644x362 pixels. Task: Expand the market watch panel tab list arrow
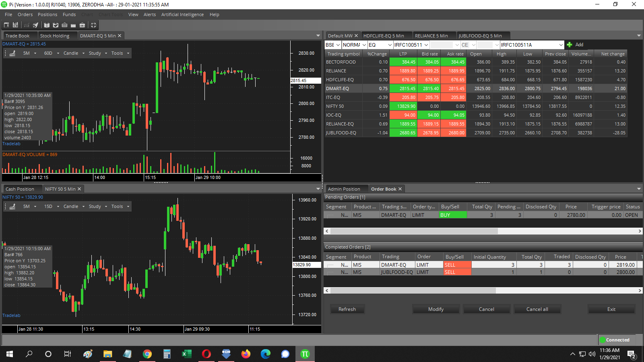tap(639, 36)
